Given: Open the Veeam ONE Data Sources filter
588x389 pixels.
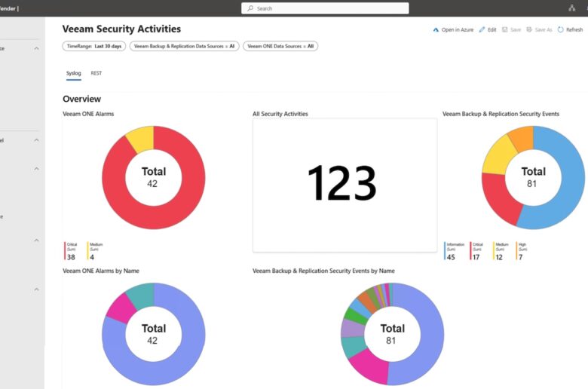Looking at the screenshot, I should coord(280,46).
